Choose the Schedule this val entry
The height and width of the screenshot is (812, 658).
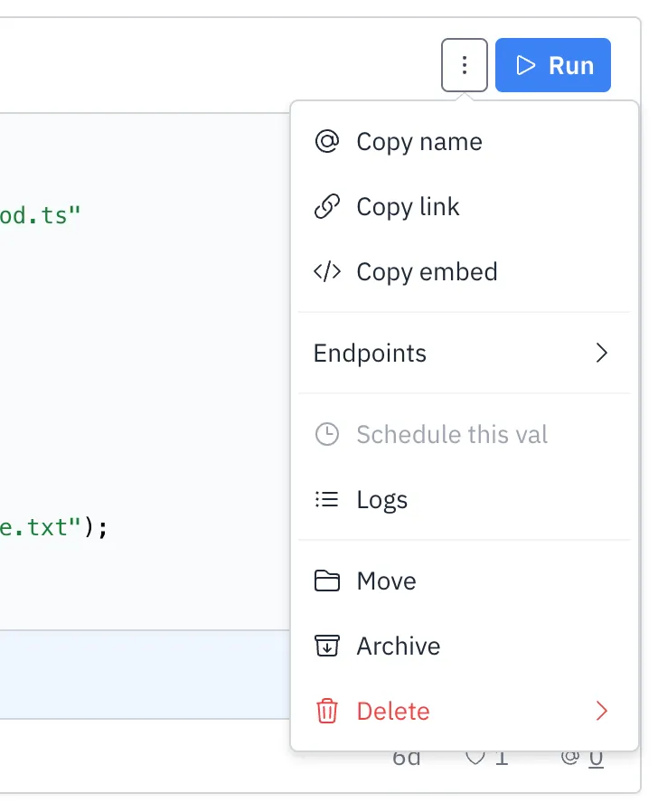[452, 435]
